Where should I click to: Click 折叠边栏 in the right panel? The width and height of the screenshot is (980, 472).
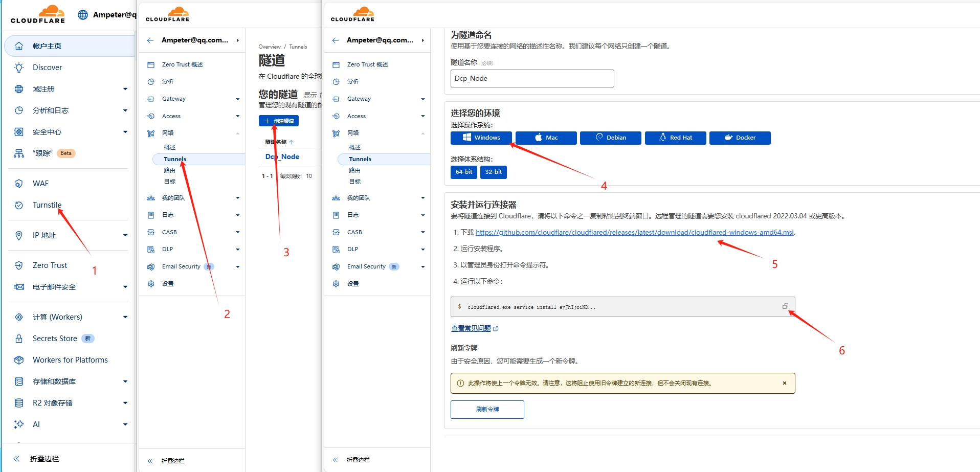point(358,460)
